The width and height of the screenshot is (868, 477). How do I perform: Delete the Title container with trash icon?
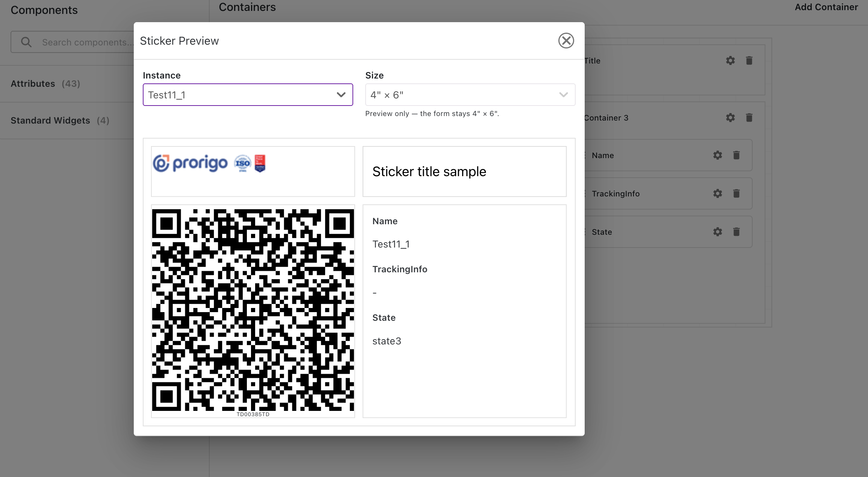[x=749, y=60]
